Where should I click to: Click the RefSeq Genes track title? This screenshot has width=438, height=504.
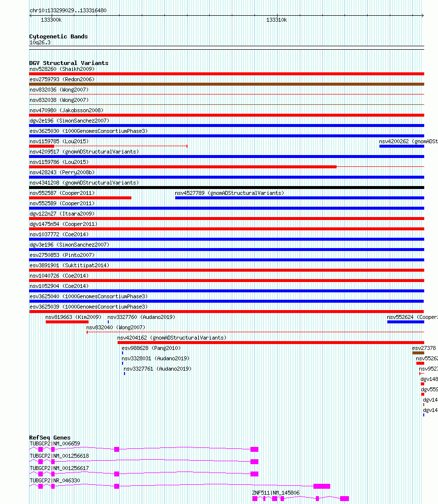click(x=50, y=438)
